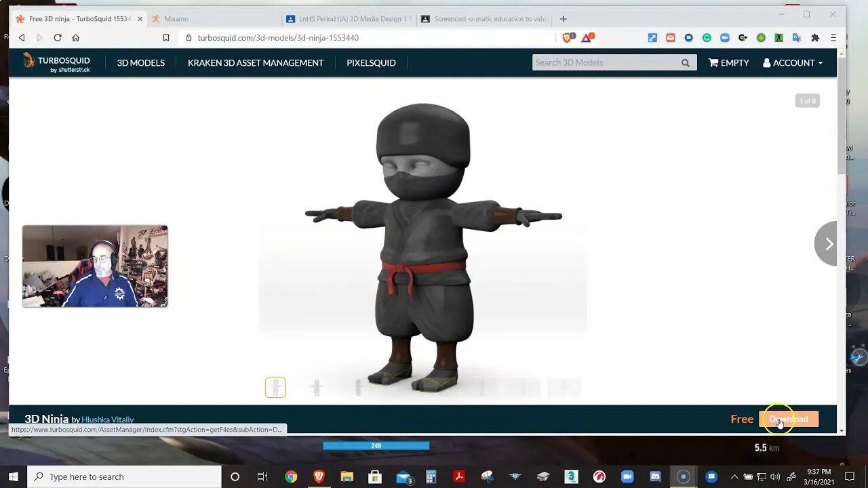Select the first highlighted ninja thumbnail

tap(275, 387)
